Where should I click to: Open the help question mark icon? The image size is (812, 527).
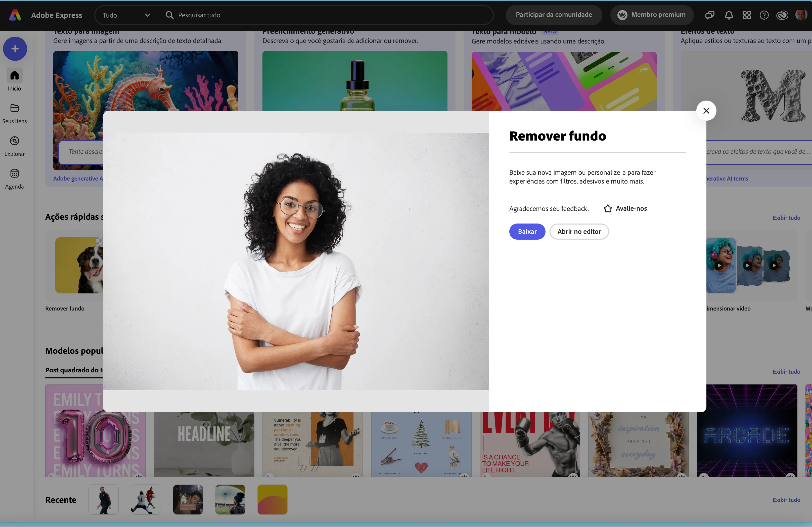(x=764, y=15)
